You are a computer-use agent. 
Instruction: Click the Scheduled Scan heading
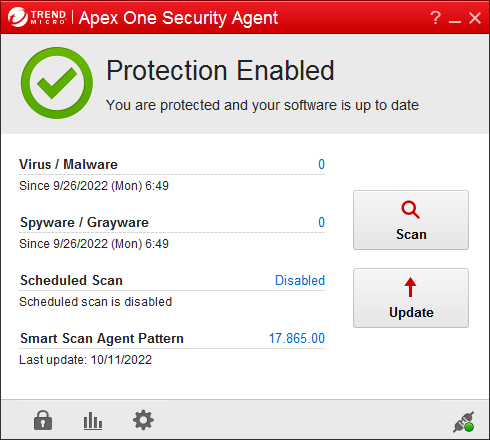pos(71,280)
